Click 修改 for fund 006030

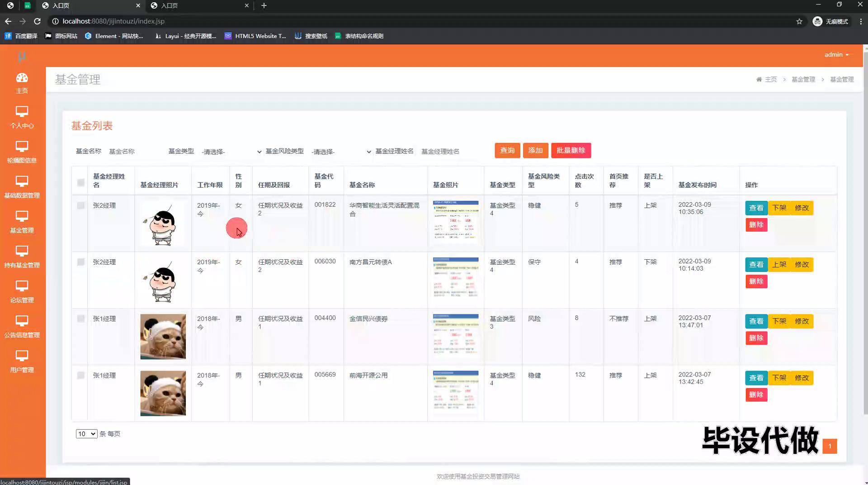click(802, 264)
